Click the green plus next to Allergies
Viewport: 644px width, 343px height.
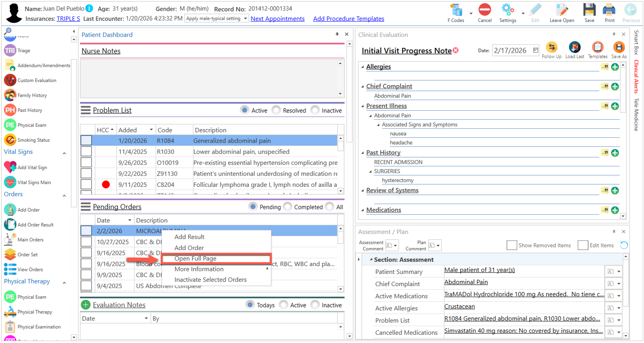click(615, 67)
